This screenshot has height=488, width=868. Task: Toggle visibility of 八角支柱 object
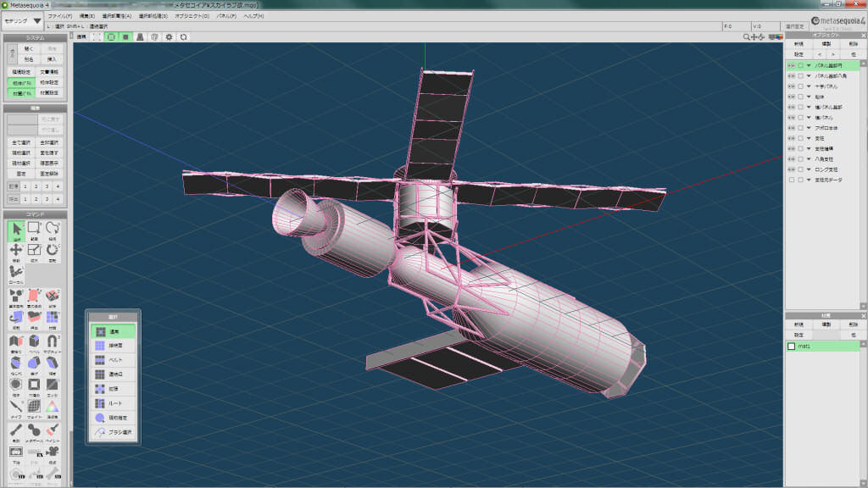coord(791,159)
